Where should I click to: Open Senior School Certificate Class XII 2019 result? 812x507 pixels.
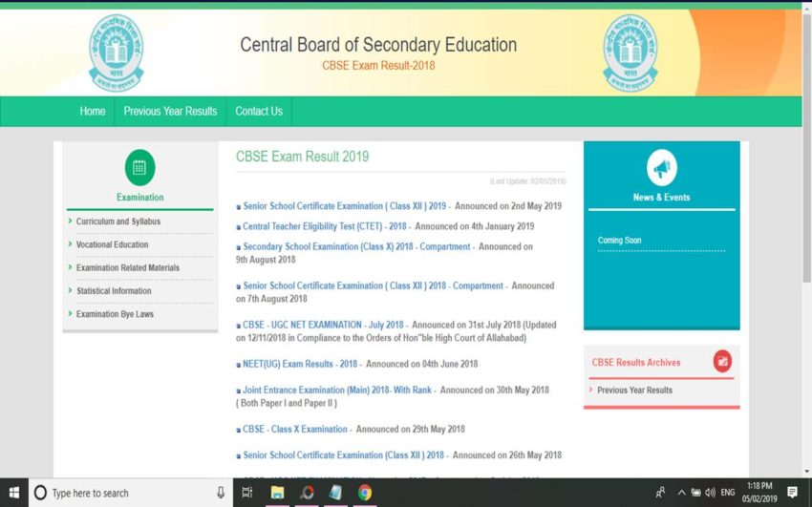point(344,206)
